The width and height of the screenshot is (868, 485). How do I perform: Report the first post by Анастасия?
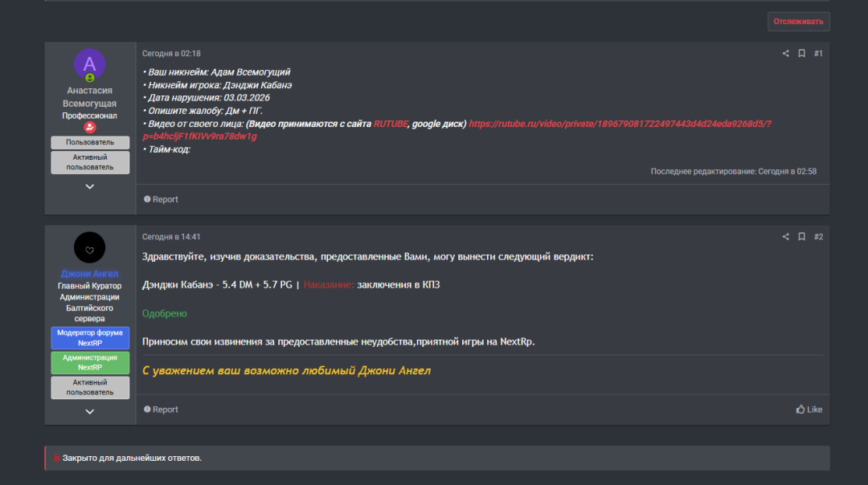pos(161,199)
